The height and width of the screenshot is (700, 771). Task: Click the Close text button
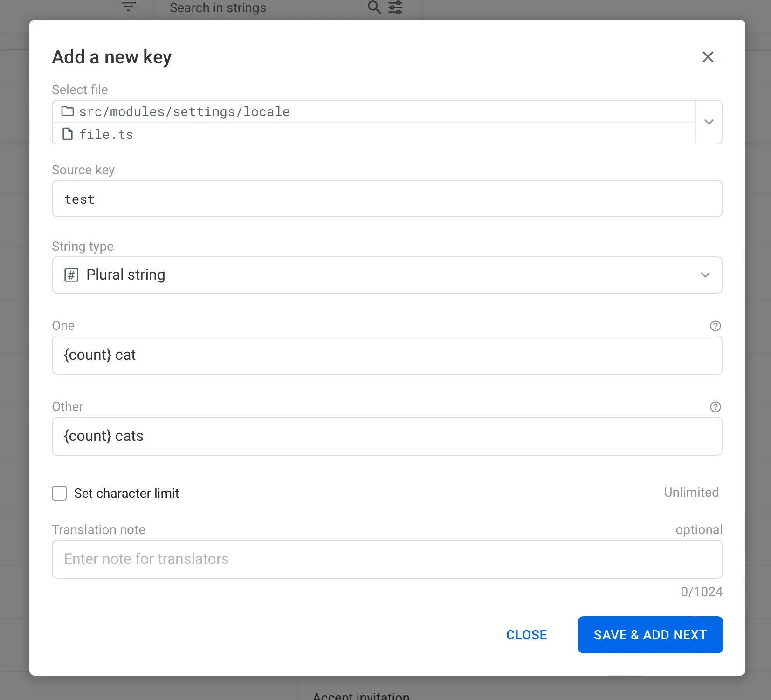coord(526,635)
